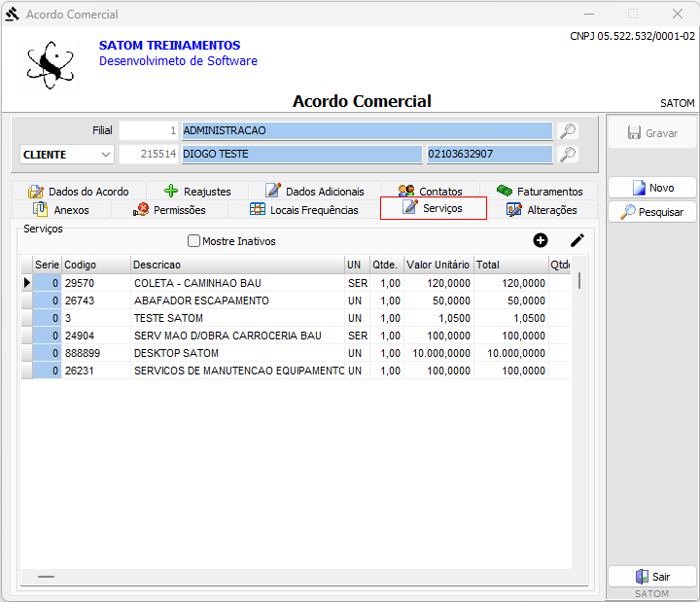Switch to the Locais Frequências tab

click(x=304, y=209)
